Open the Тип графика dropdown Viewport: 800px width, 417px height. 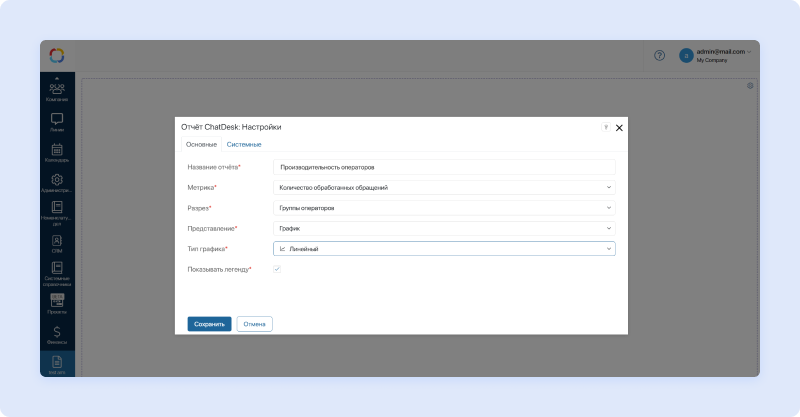(444, 249)
